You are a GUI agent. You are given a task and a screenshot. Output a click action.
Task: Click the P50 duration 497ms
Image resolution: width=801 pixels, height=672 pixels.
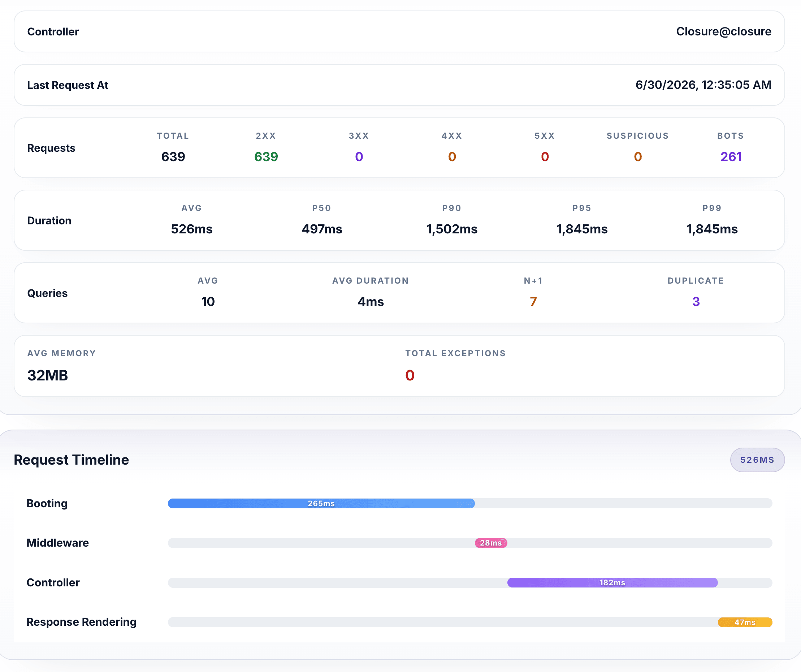coord(322,229)
